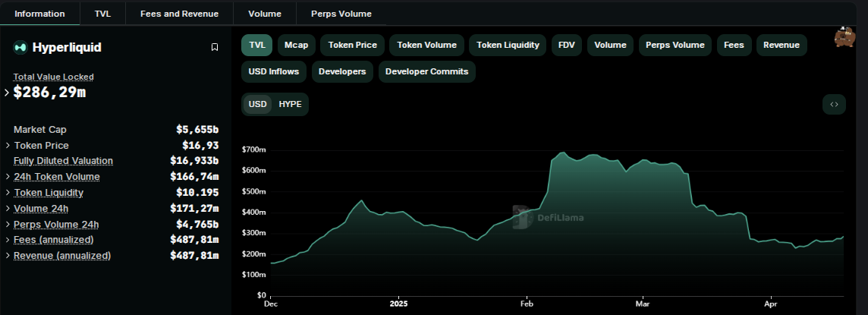Click the chart's late-December local peak
This screenshot has height=315, width=868.
pyautogui.click(x=361, y=200)
